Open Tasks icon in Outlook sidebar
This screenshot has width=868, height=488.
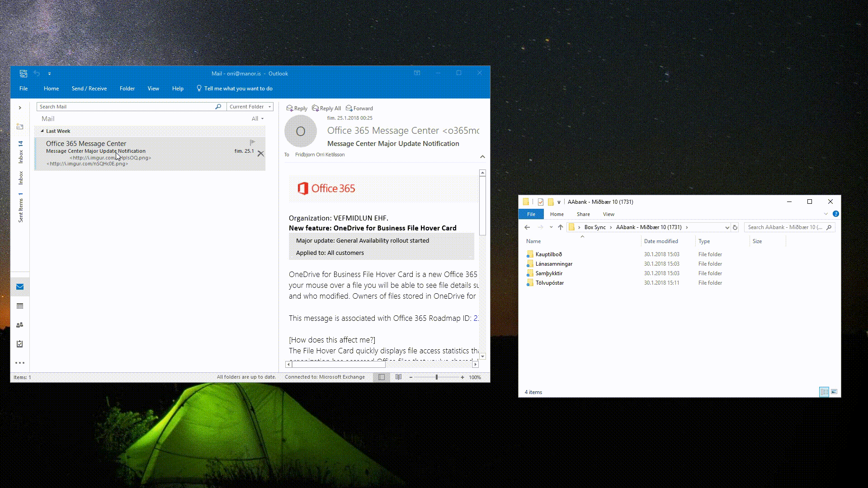(20, 344)
